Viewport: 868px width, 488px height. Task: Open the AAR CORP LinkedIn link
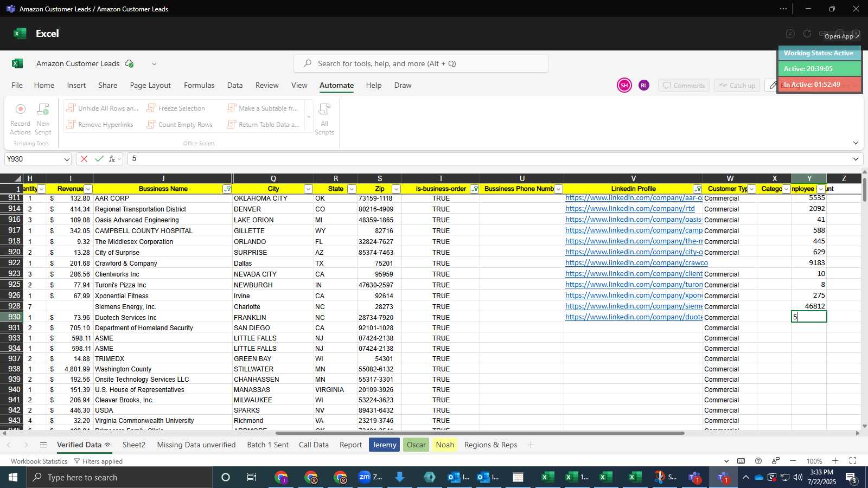coord(634,198)
